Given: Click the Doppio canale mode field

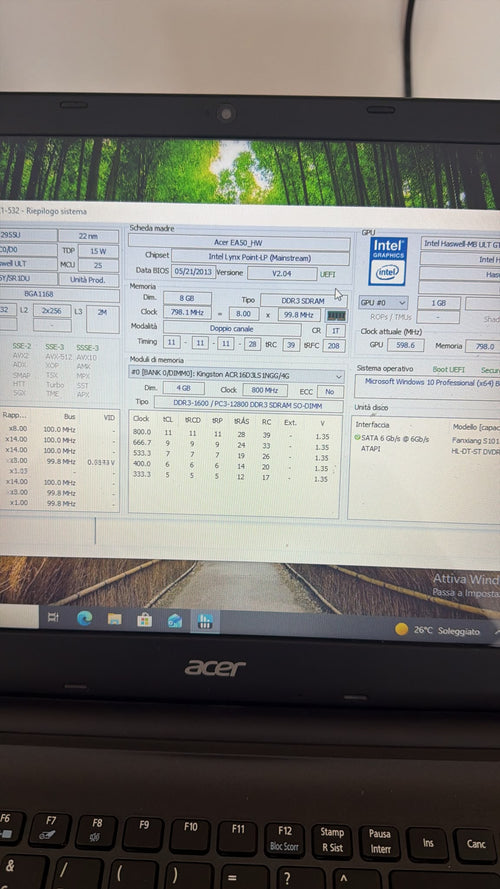Looking at the screenshot, I should [x=232, y=328].
